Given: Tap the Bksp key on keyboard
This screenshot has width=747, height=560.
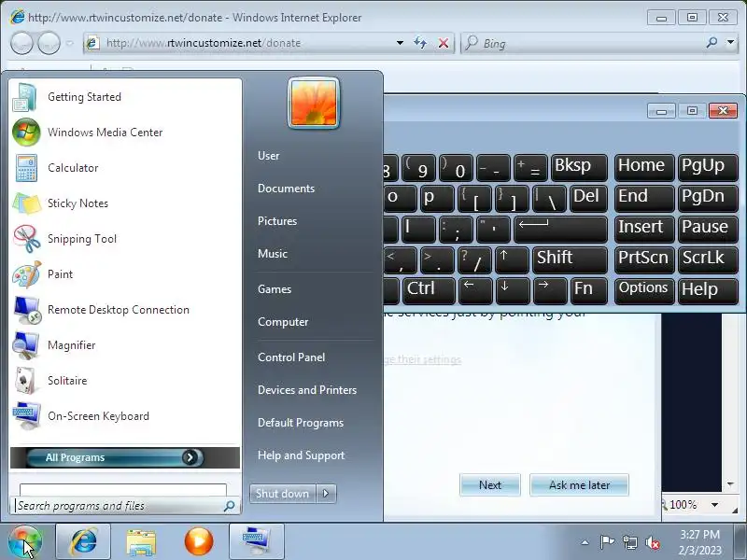Looking at the screenshot, I should point(579,168).
